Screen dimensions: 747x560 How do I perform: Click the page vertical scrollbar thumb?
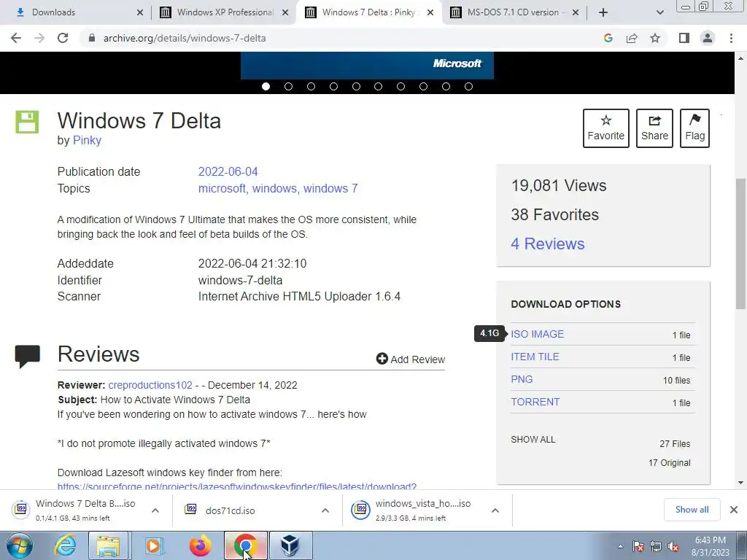(740, 243)
